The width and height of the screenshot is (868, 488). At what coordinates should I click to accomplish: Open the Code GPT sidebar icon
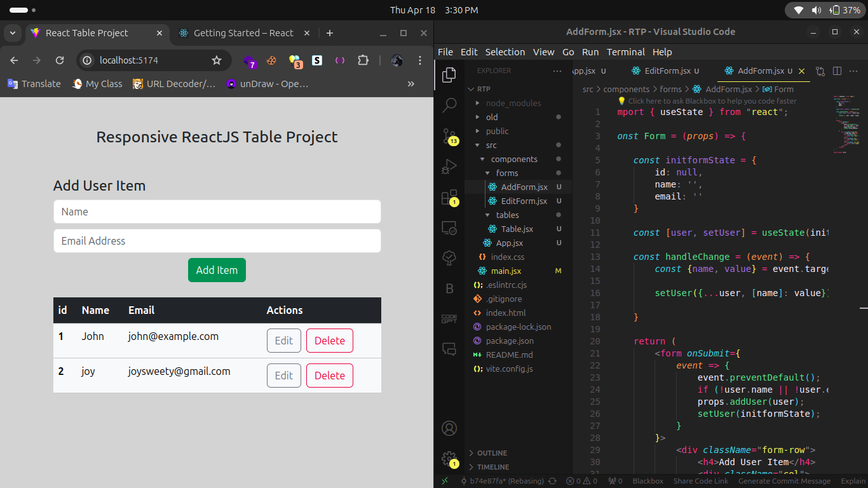pyautogui.click(x=449, y=318)
